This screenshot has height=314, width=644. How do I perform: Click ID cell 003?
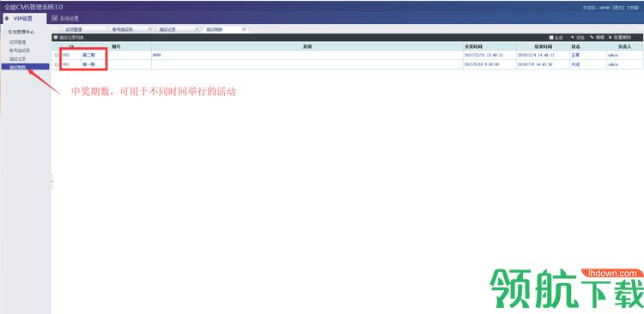66,55
